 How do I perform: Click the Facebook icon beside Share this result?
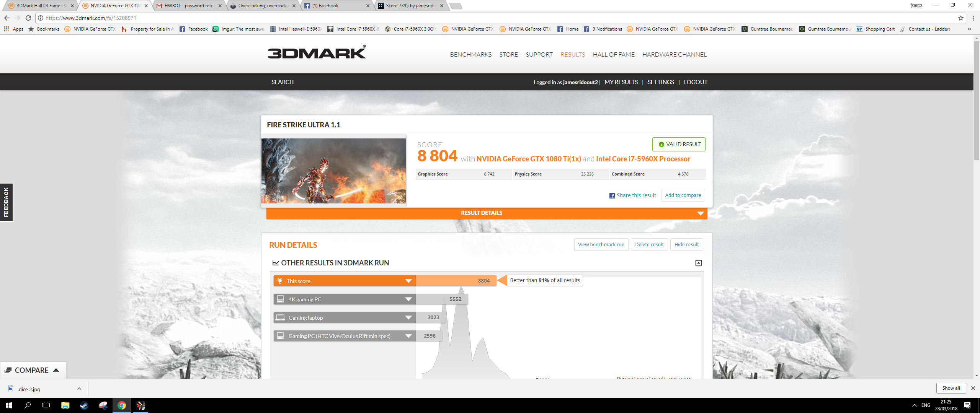click(x=612, y=196)
